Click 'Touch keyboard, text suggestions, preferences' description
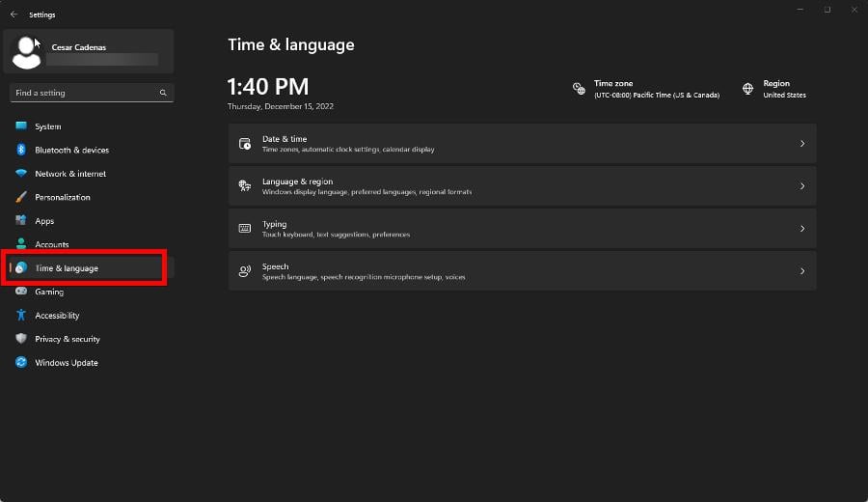 pyautogui.click(x=336, y=235)
